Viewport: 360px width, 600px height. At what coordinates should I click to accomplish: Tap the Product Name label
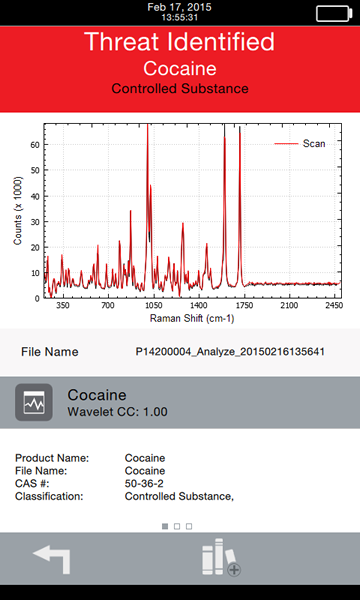(52, 458)
